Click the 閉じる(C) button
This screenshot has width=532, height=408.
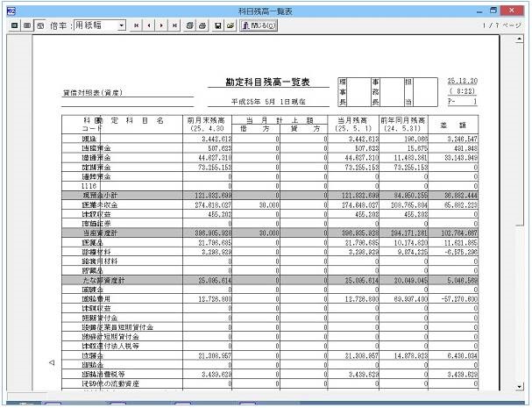coord(259,25)
